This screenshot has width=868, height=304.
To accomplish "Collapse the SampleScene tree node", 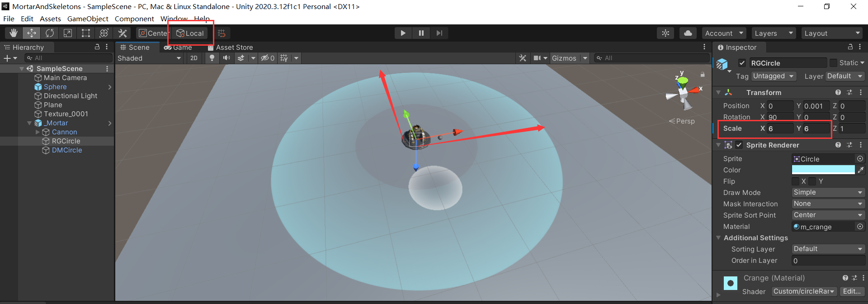I will coord(22,69).
